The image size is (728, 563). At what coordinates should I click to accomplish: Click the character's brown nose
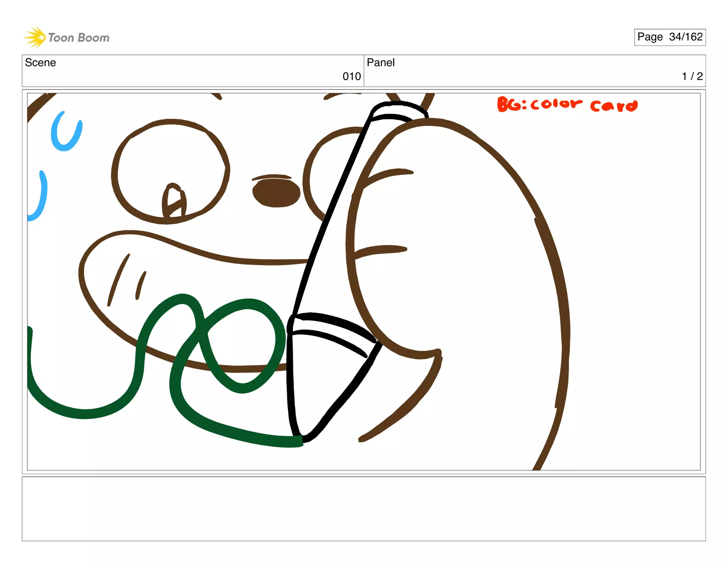[x=276, y=193]
